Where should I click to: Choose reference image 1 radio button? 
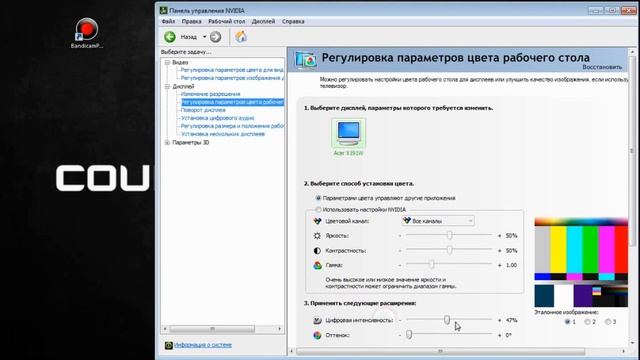(567, 322)
